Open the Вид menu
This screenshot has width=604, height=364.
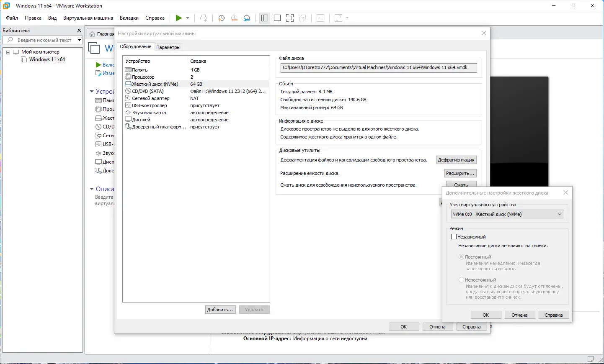[52, 18]
